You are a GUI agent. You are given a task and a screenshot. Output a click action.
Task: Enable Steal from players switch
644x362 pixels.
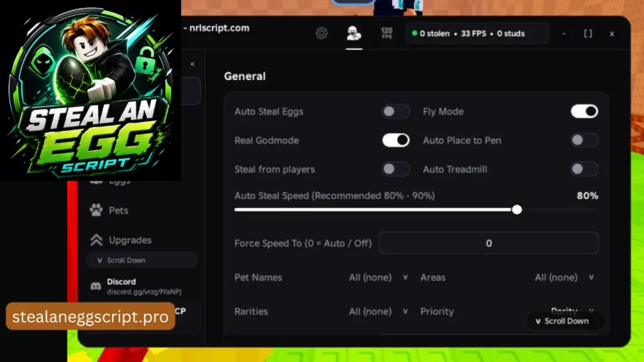pyautogui.click(x=396, y=169)
